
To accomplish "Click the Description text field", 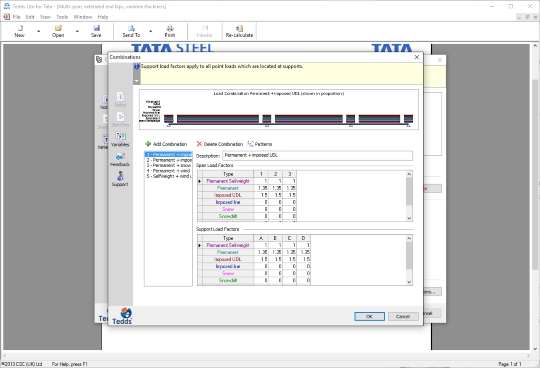I will pos(317,155).
